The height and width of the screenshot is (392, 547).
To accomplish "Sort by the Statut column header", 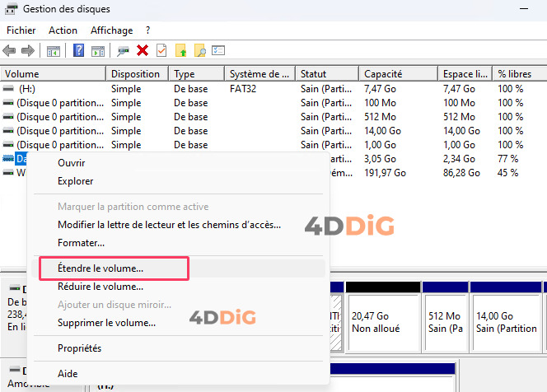I will pyautogui.click(x=327, y=74).
